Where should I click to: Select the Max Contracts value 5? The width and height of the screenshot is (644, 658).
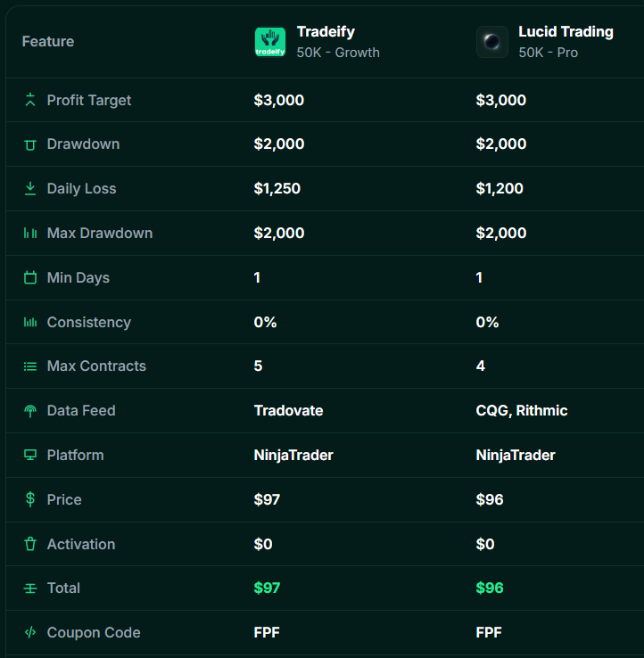[258, 366]
